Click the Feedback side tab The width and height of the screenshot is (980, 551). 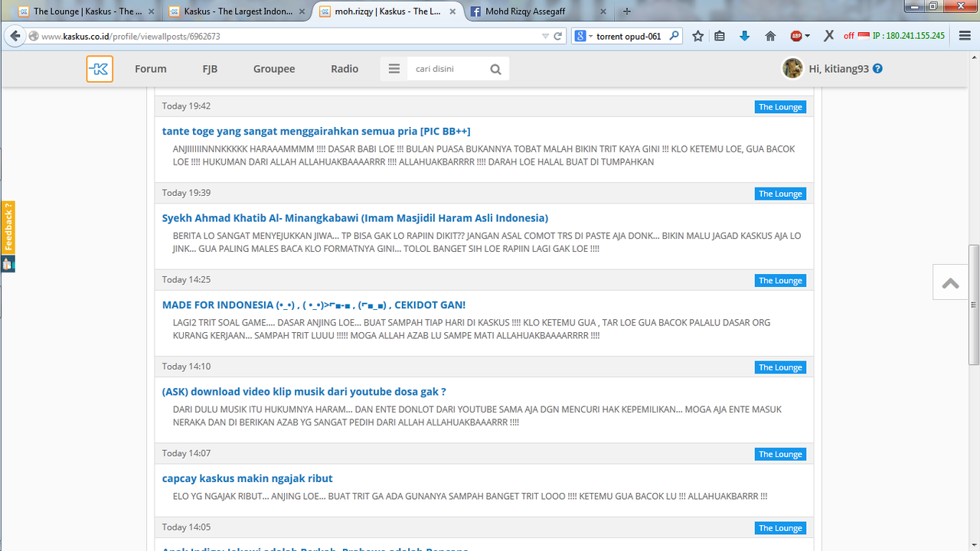coord(8,227)
